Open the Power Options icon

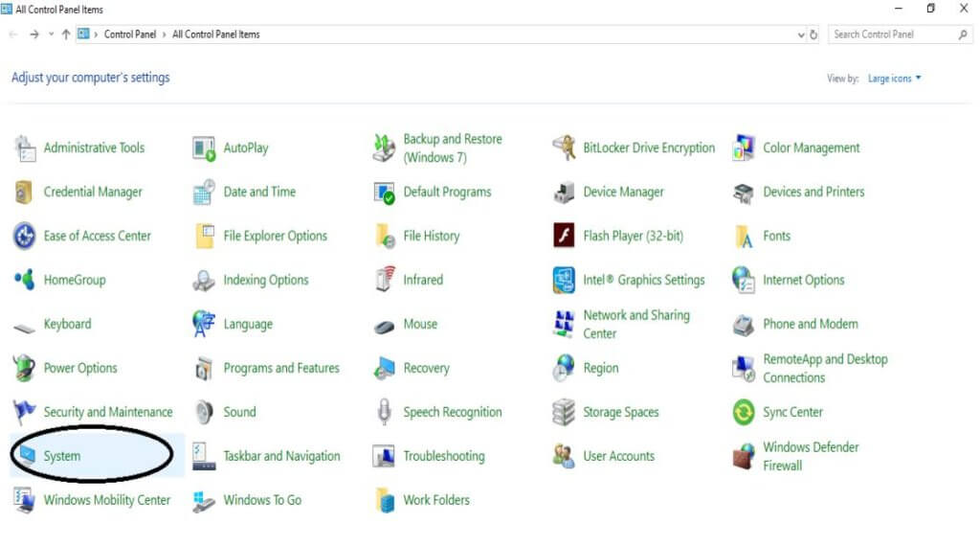[x=24, y=368]
